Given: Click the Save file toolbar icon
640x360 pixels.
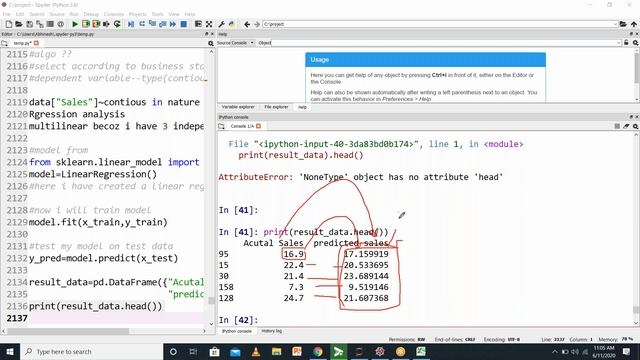Looking at the screenshot, I should [x=29, y=24].
